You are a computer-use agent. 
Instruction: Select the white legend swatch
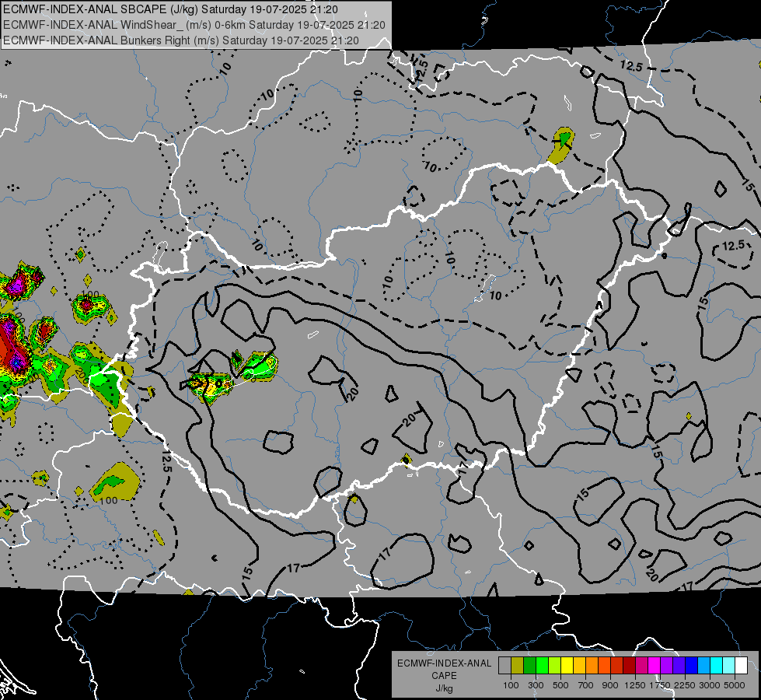point(741,666)
